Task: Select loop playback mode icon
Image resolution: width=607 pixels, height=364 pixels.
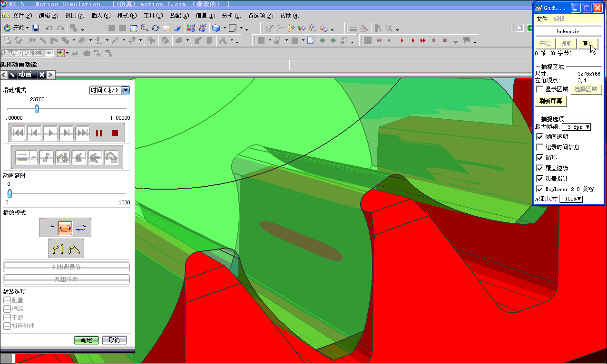Action: pyautogui.click(x=65, y=228)
